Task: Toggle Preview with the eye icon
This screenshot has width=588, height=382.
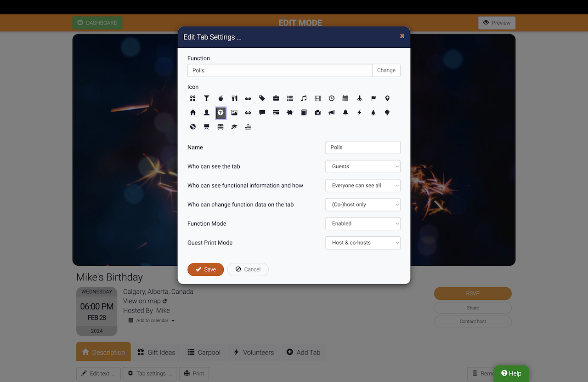Action: (x=497, y=23)
